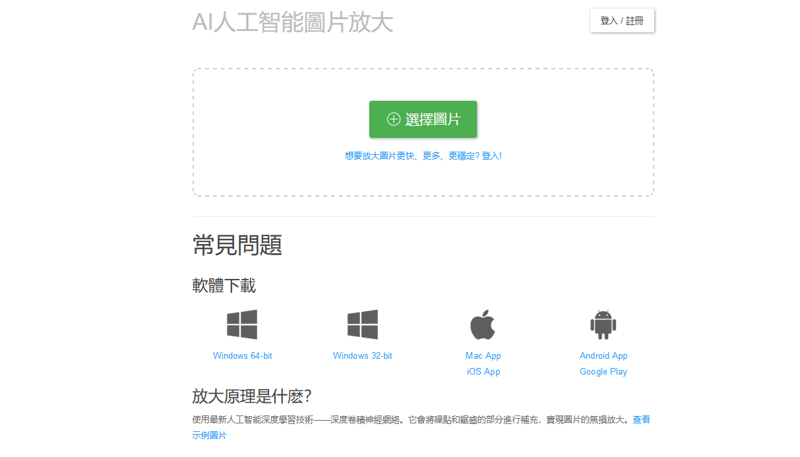Screen dimensions: 800x457
Task: Open the 查看示例圖片 link
Action: coord(641,420)
